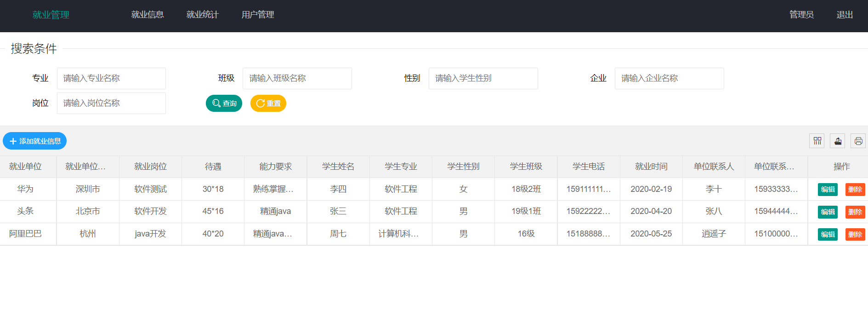Delete the 华为 row
Image resolution: width=868 pixels, height=329 pixels.
tap(855, 189)
